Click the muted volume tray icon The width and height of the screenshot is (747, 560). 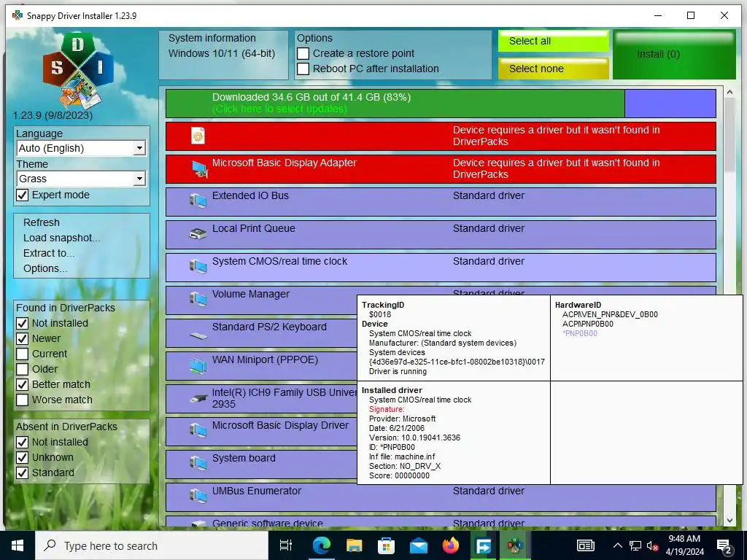coord(652,545)
